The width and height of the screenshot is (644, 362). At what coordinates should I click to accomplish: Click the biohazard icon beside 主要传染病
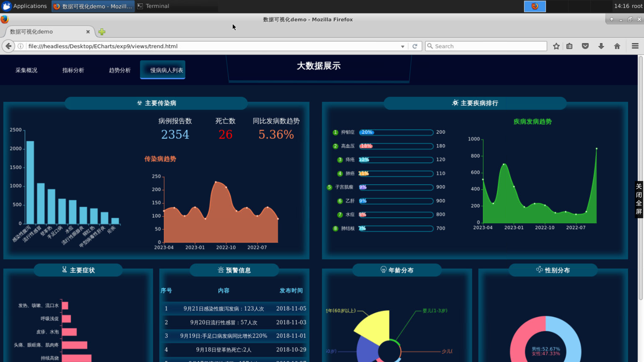pos(140,103)
